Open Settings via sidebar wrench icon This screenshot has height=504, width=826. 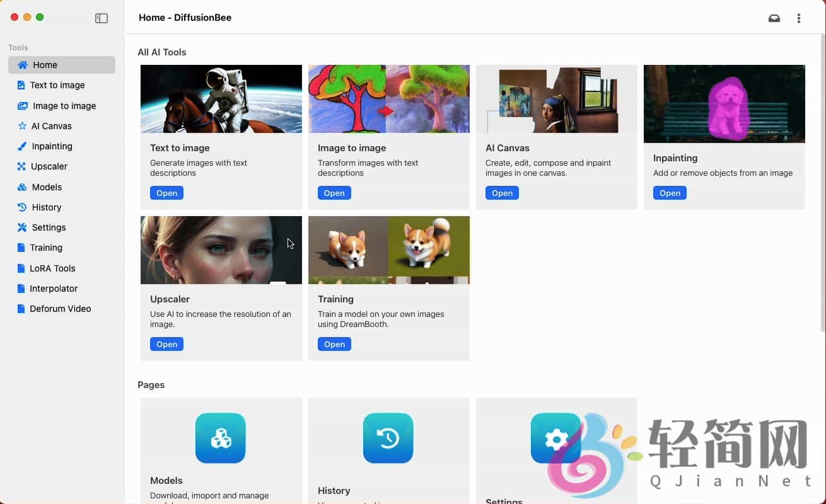coord(21,227)
